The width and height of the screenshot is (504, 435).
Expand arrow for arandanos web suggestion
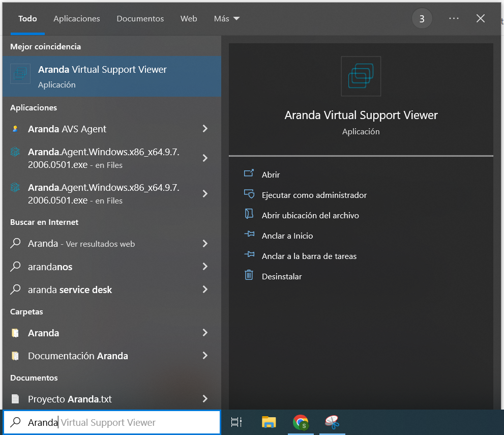pos(205,267)
